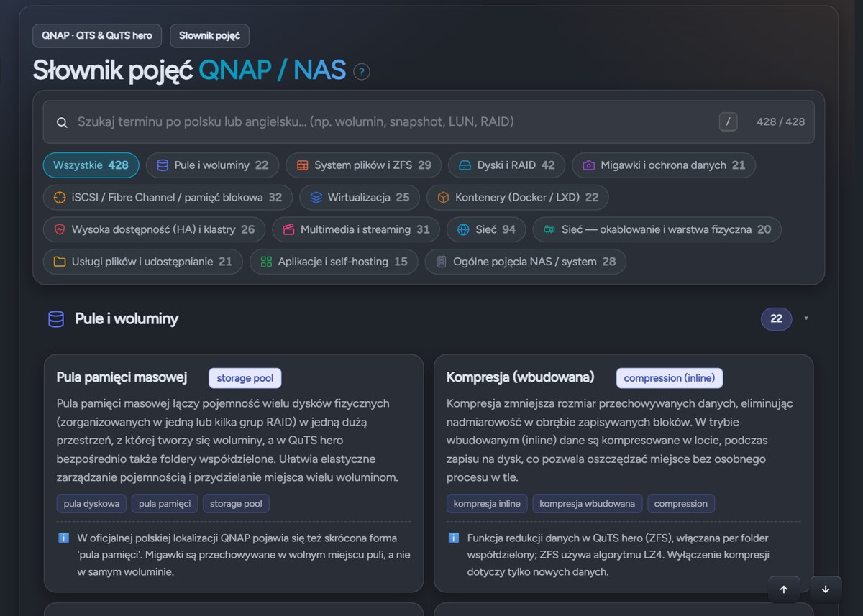Click the compression synonym tag

pyautogui.click(x=681, y=504)
